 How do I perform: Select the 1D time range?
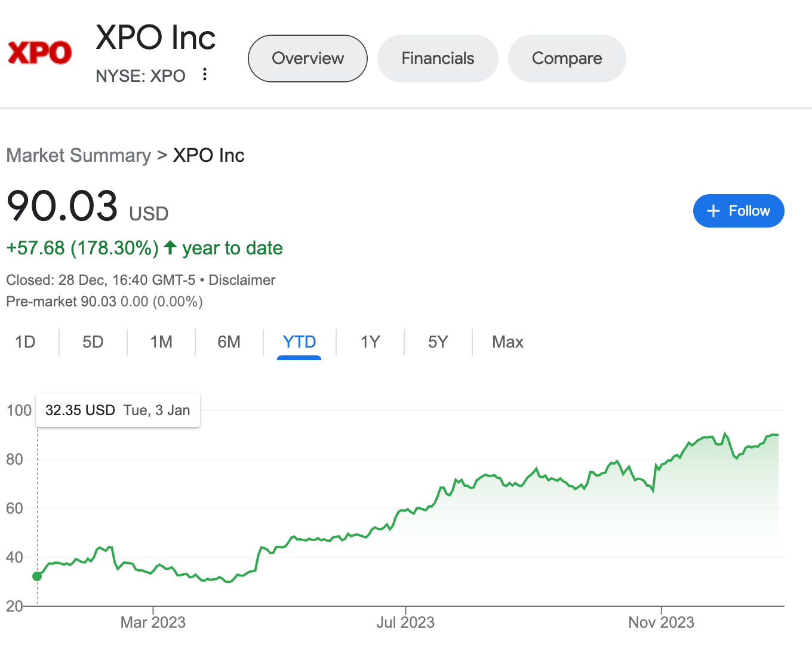point(25,342)
